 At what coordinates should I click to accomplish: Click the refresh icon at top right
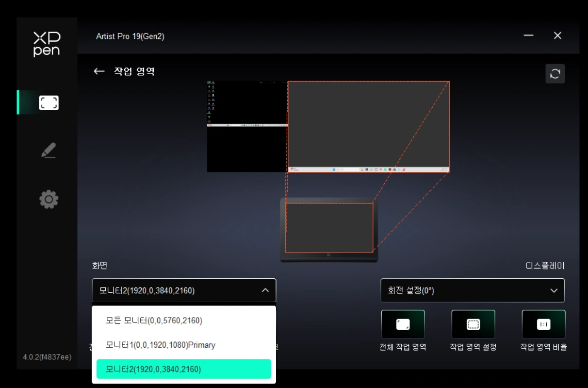(x=555, y=74)
